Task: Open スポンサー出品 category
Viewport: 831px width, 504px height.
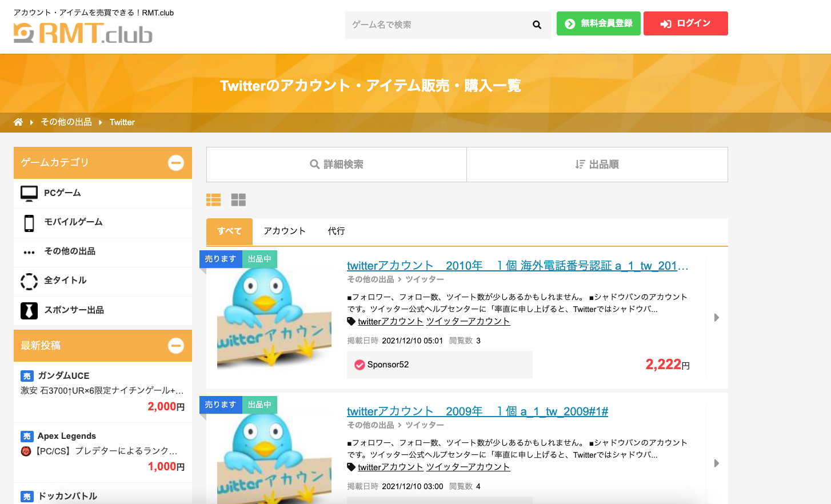Action: coord(103,310)
